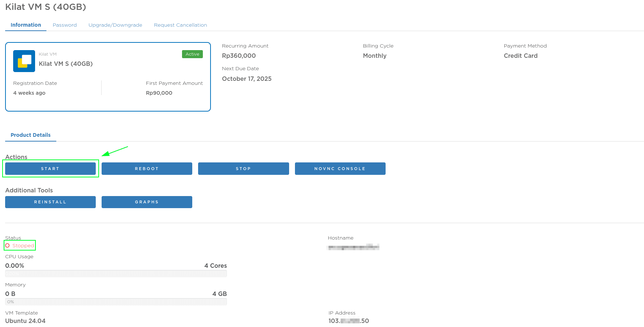
Task: Click the red Stopped status circle icon
Action: tap(7, 245)
